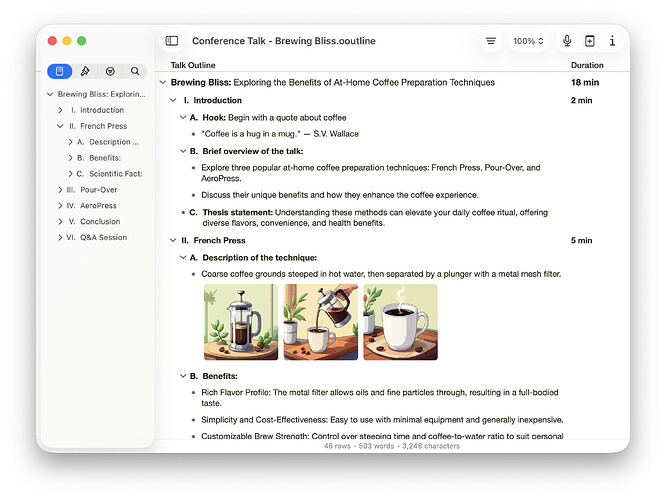Click the row and word count status bar
The width and height of the screenshot is (665, 500).
[391, 446]
